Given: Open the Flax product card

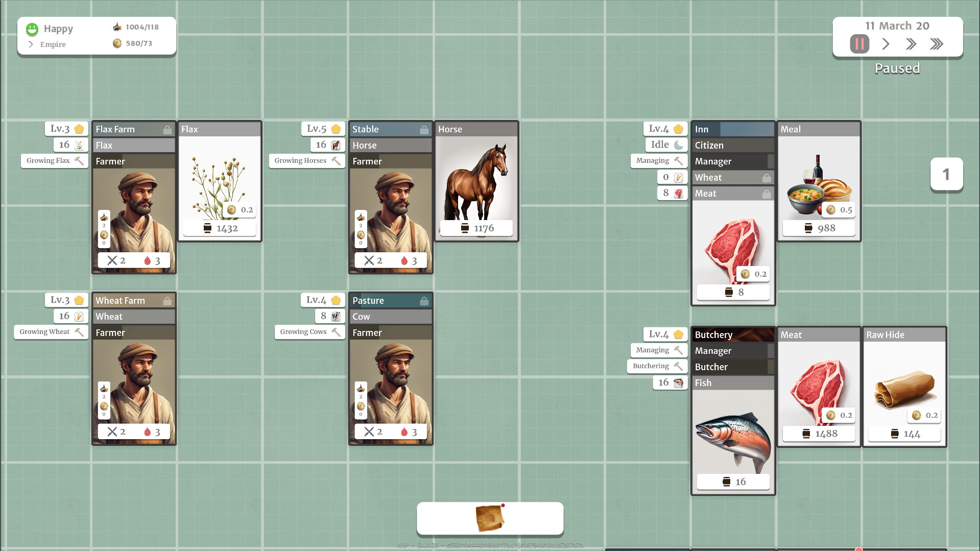Looking at the screenshot, I should [220, 181].
